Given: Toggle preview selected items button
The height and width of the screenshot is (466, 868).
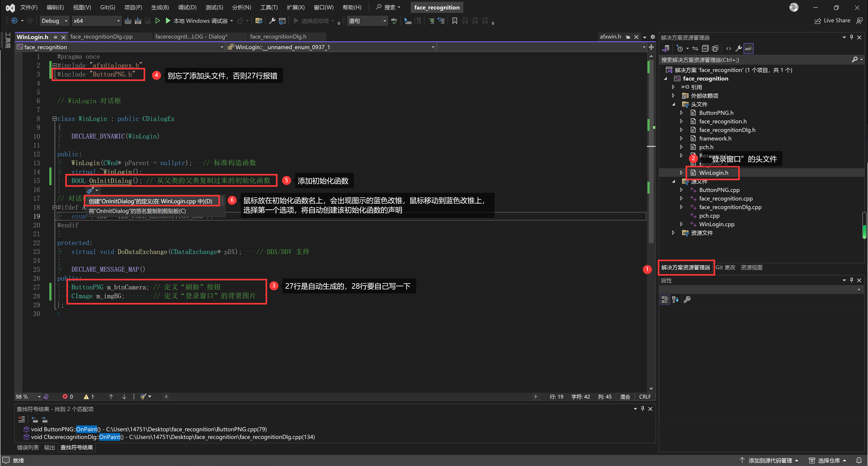Looking at the screenshot, I should click(x=748, y=48).
